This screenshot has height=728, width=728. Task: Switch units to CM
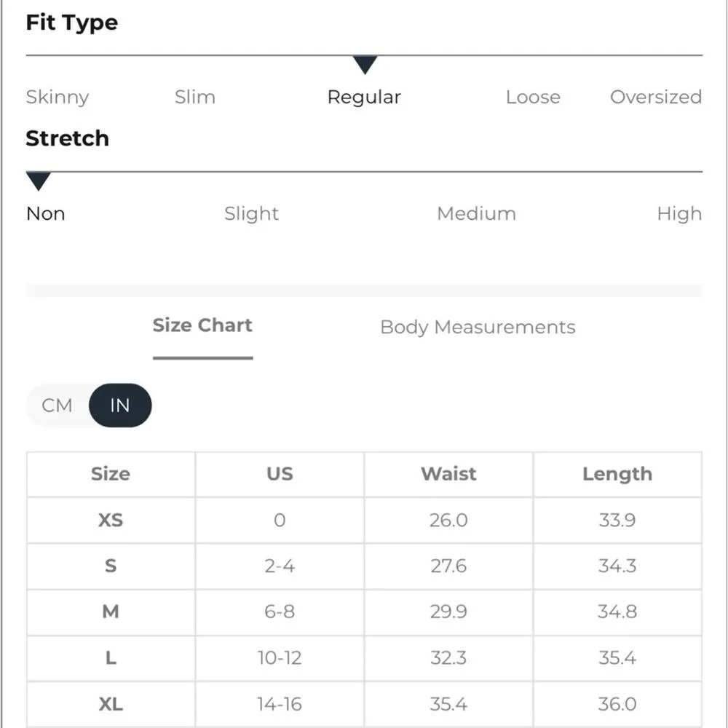(x=58, y=405)
